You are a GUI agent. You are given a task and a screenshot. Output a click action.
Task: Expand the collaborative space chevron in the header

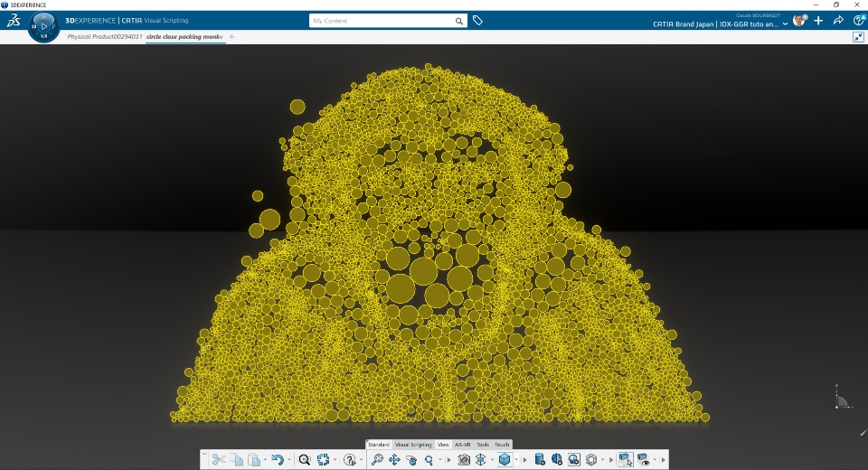(x=785, y=24)
